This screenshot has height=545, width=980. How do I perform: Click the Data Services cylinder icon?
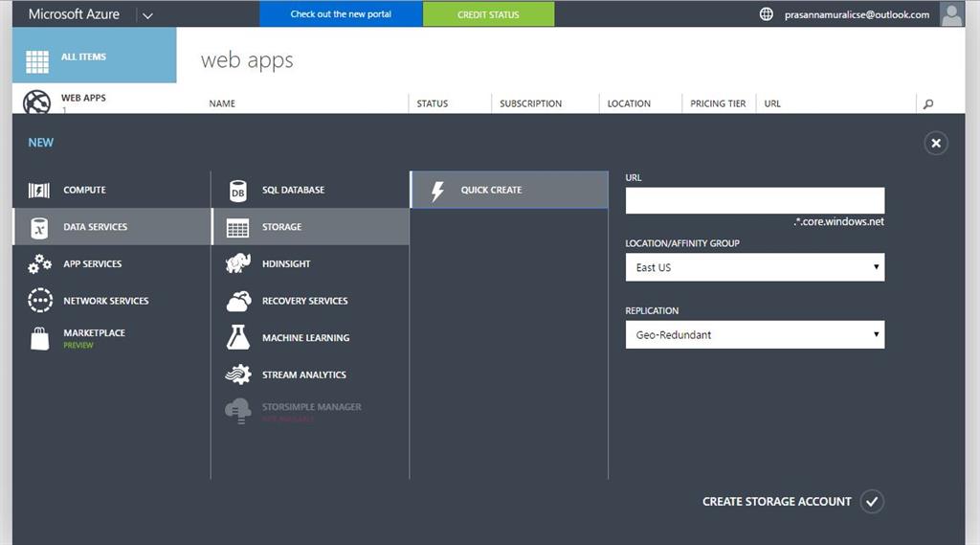point(39,227)
